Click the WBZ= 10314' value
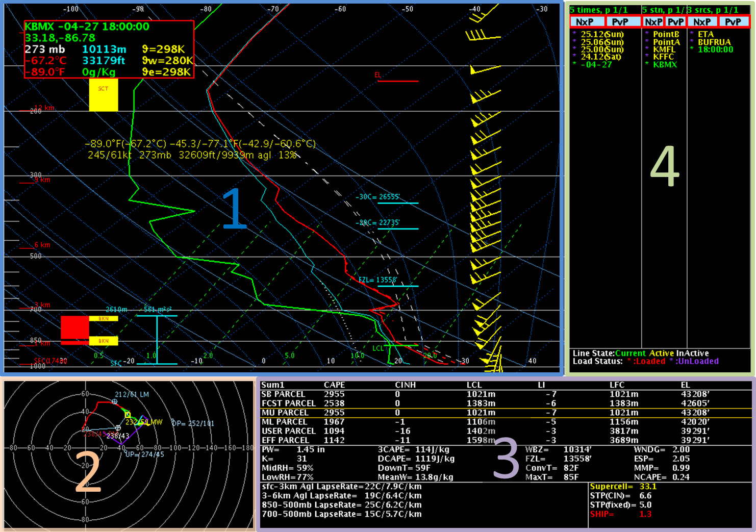The image size is (756, 532). 558,449
